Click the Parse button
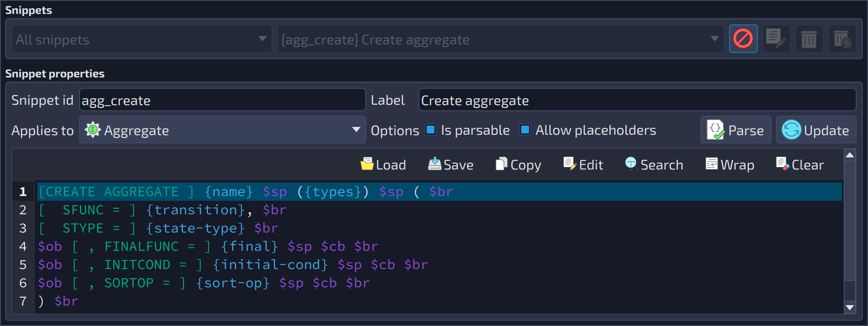Viewport: 868px width, 326px height. [736, 130]
